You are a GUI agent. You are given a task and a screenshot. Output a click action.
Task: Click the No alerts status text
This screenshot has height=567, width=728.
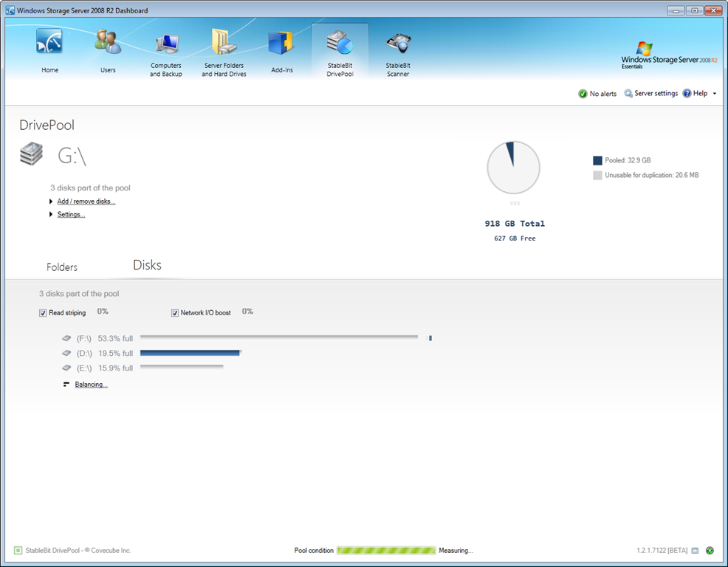point(603,94)
